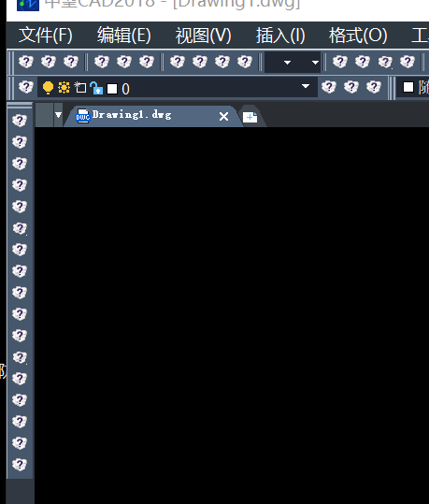Screen dimensions: 429x504
Task: Toggle the blue padlock lock on layer 0
Action: 96,88
